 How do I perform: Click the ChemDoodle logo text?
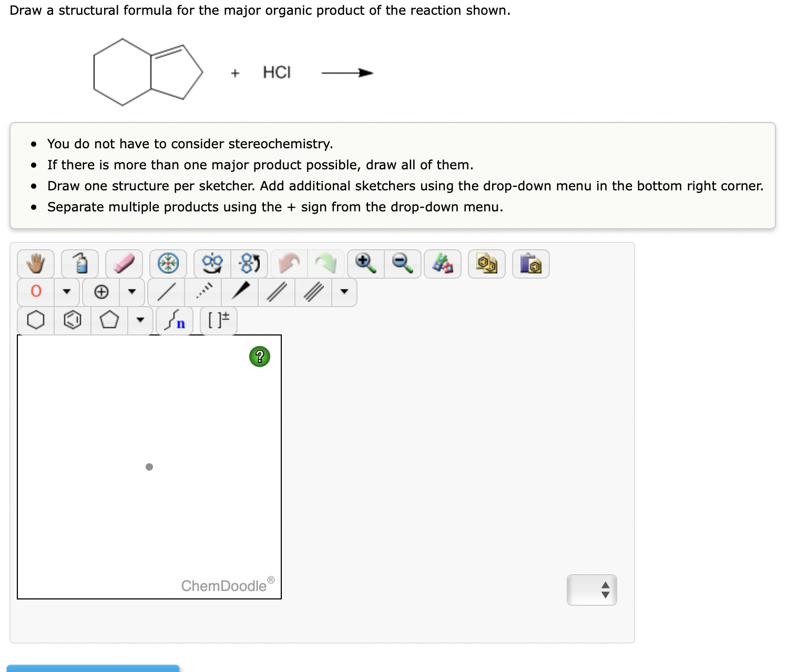click(224, 586)
